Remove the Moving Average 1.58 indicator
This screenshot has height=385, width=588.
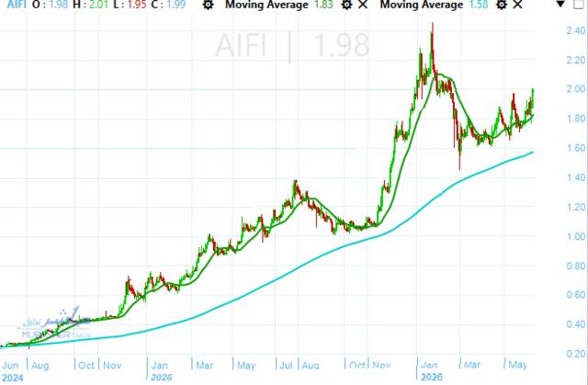(x=517, y=5)
